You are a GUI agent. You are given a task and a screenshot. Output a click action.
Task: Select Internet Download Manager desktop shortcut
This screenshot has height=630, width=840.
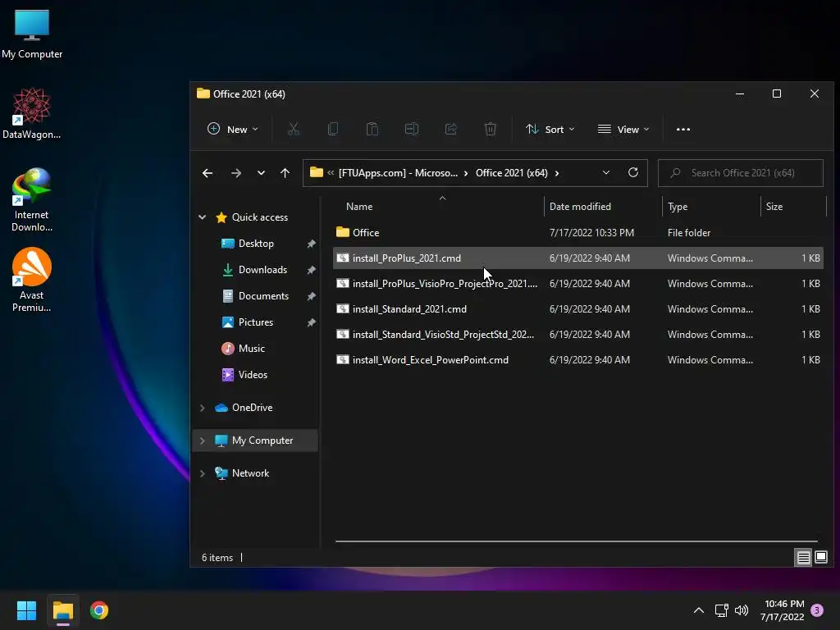[32, 200]
